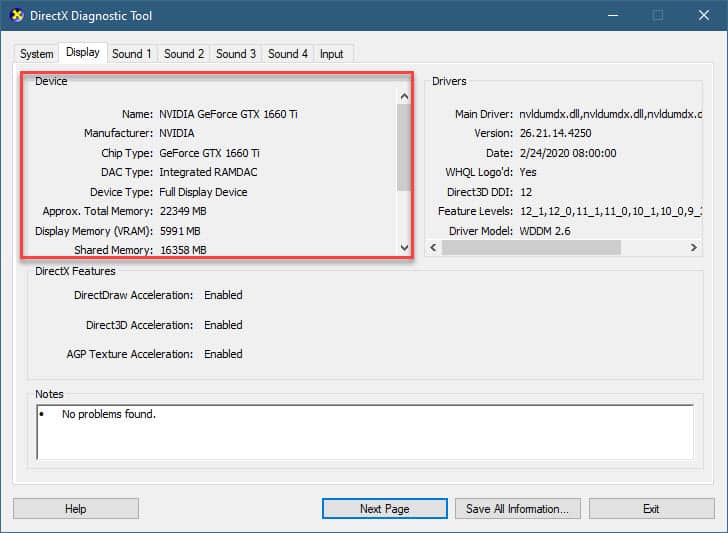Select the Main Driver value 'nvldumdx.dll'

point(610,114)
